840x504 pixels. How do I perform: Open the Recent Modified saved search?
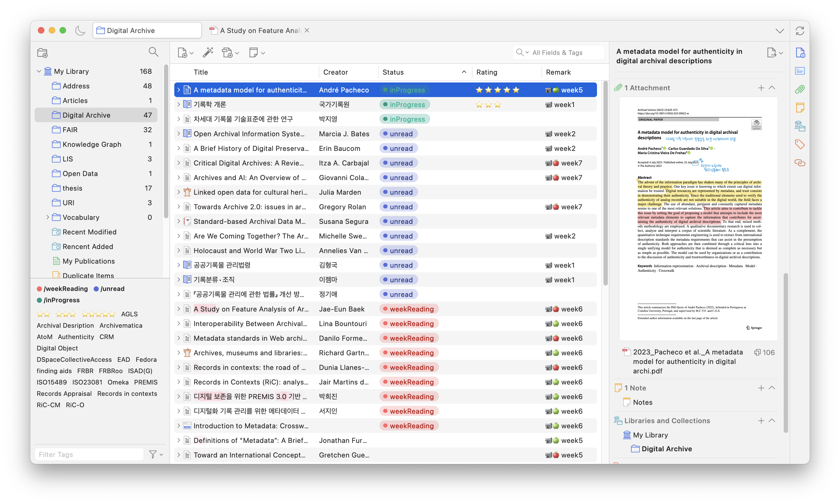96,232
